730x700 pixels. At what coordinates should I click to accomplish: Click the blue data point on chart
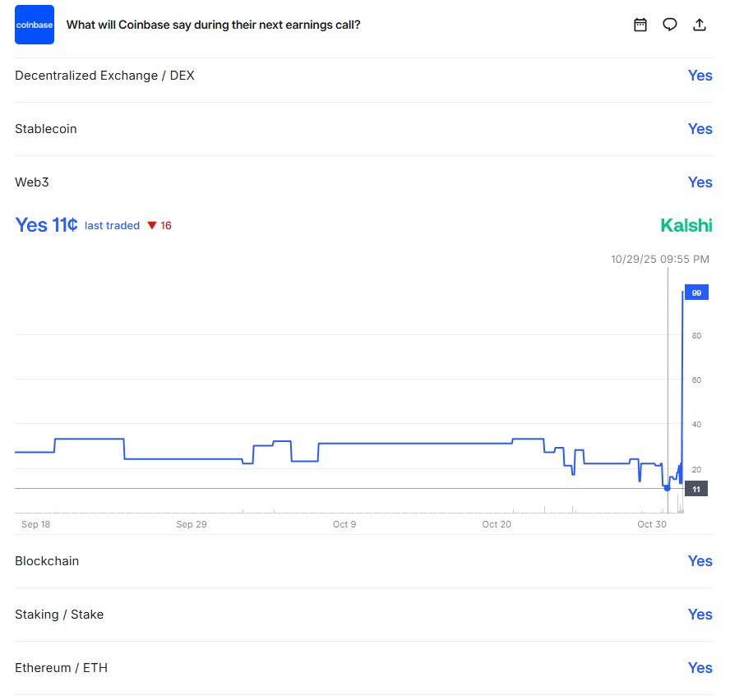pos(667,488)
